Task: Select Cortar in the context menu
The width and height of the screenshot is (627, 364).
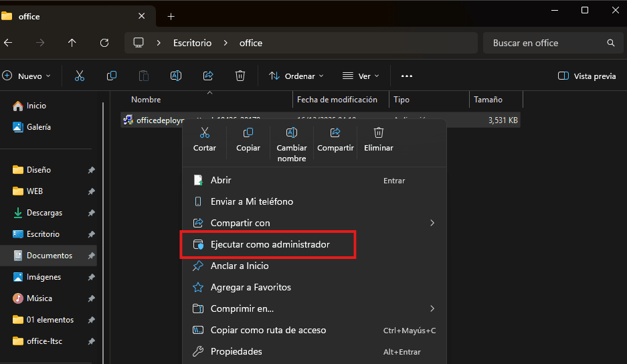Action: [x=205, y=140]
